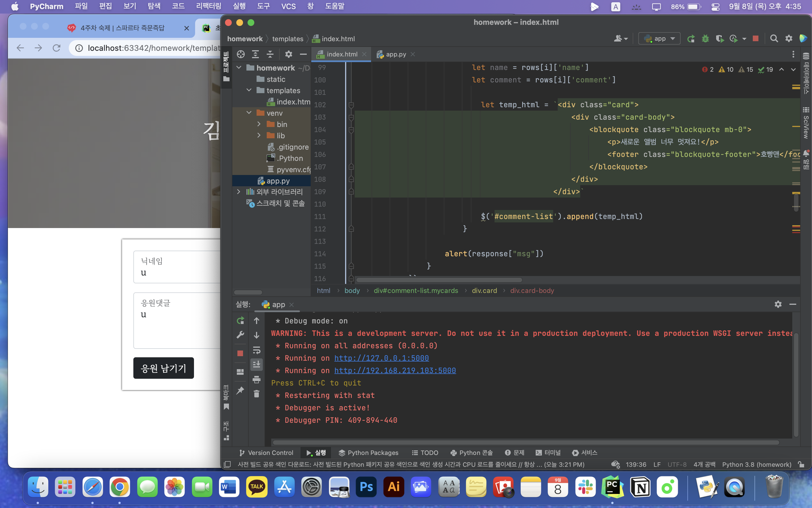Viewport: 812px width, 508px height.
Task: Pin the Run tab
Action: [240, 390]
